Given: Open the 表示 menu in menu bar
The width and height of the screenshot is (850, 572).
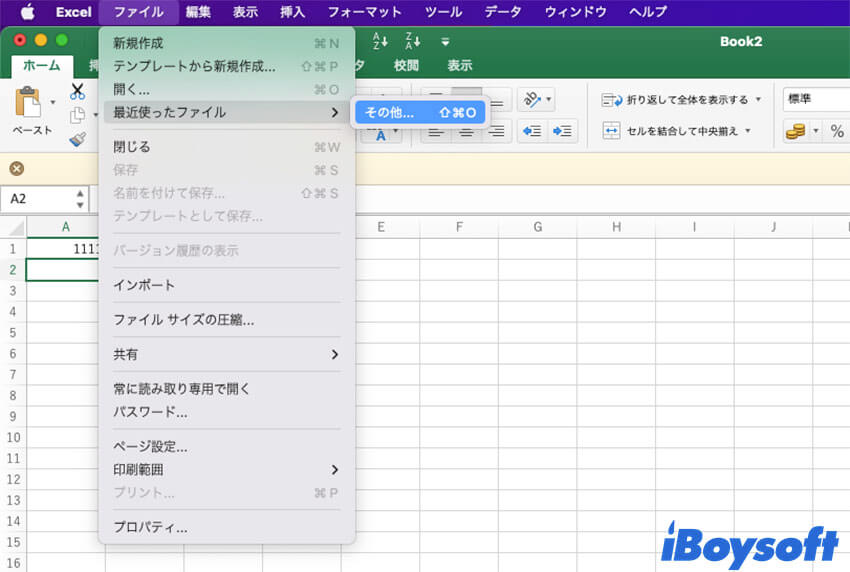Looking at the screenshot, I should tap(245, 12).
